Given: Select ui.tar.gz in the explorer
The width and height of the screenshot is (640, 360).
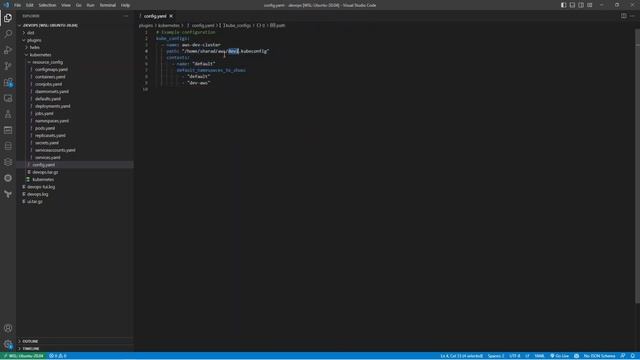Looking at the screenshot, I should pos(35,202).
